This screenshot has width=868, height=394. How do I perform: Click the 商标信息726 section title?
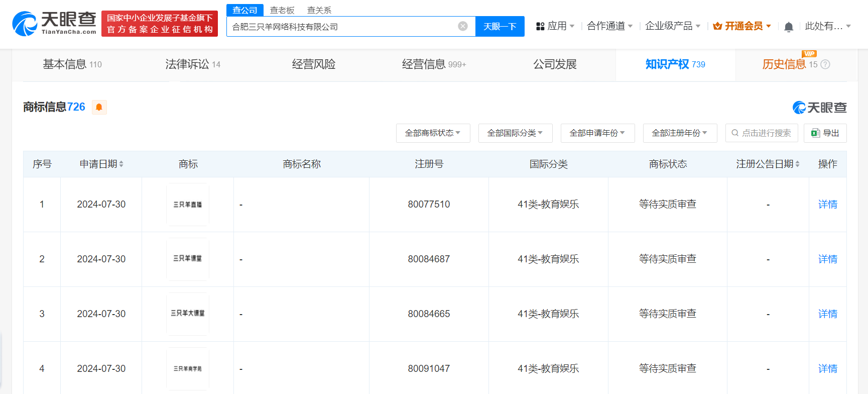click(54, 107)
